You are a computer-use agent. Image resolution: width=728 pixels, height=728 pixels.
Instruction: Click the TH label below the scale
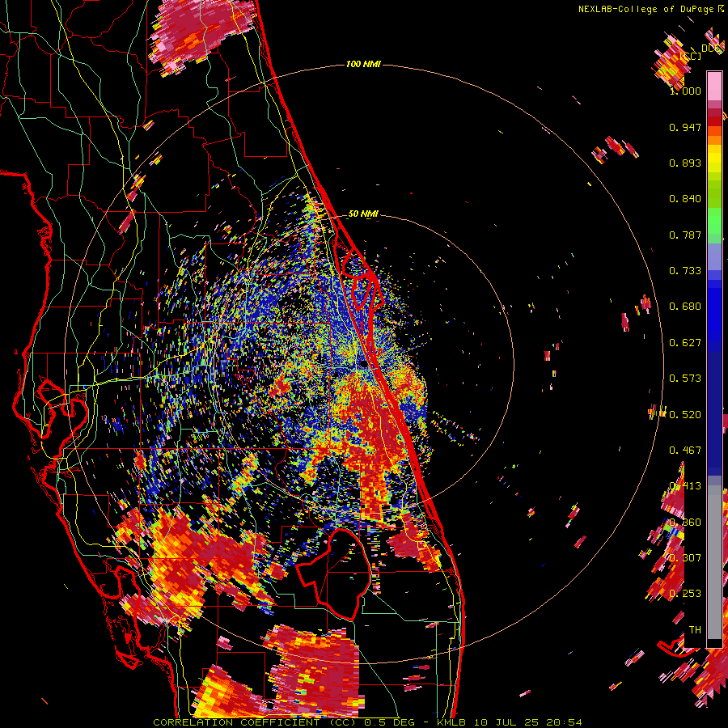pos(695,630)
